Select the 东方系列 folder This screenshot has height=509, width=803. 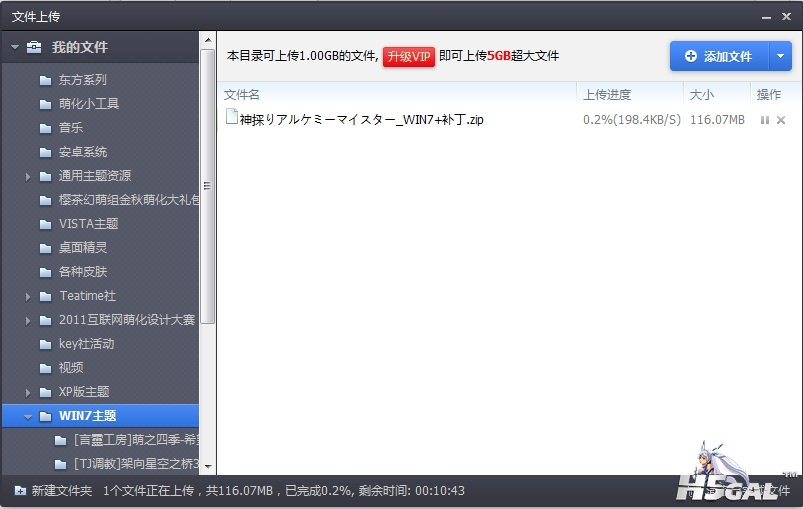(x=82, y=80)
